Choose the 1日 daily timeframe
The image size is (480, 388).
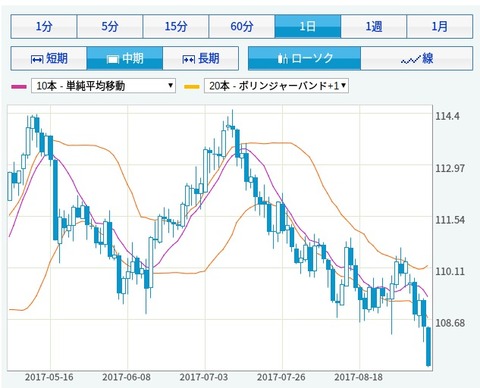click(x=308, y=26)
